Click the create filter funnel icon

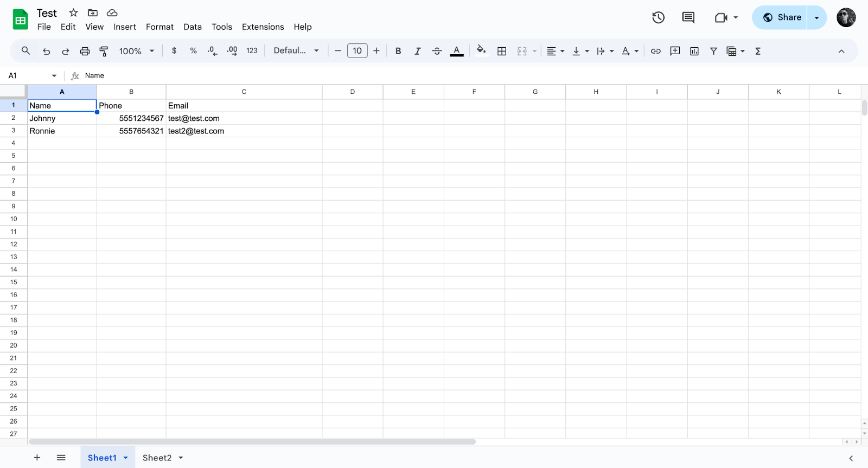[x=713, y=51]
